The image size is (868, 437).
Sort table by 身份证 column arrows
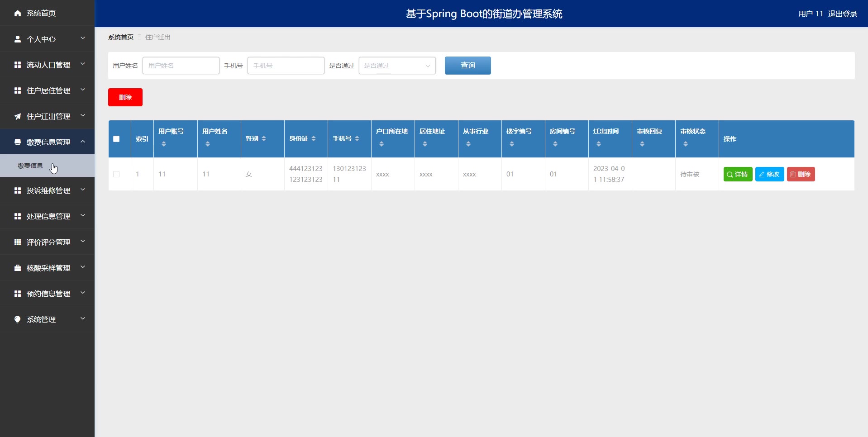[x=314, y=138]
